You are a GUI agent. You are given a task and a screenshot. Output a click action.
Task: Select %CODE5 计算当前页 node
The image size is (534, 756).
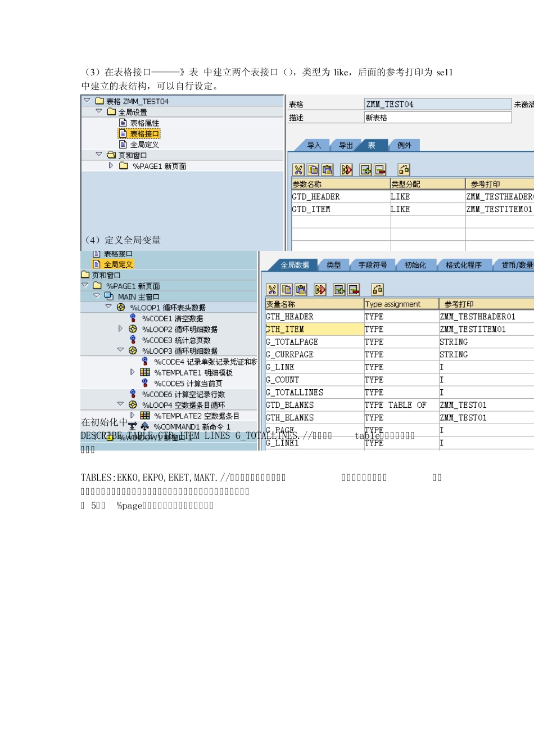(182, 383)
